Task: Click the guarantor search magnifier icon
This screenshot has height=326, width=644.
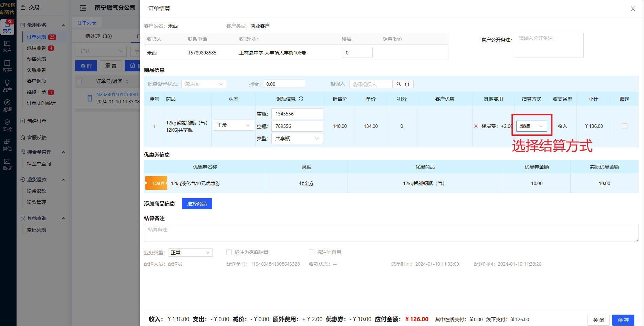Action: pyautogui.click(x=398, y=84)
